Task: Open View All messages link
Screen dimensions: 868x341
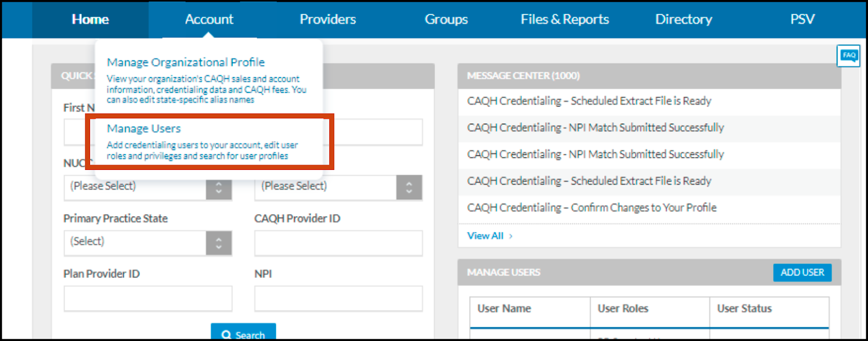Action: click(x=489, y=236)
